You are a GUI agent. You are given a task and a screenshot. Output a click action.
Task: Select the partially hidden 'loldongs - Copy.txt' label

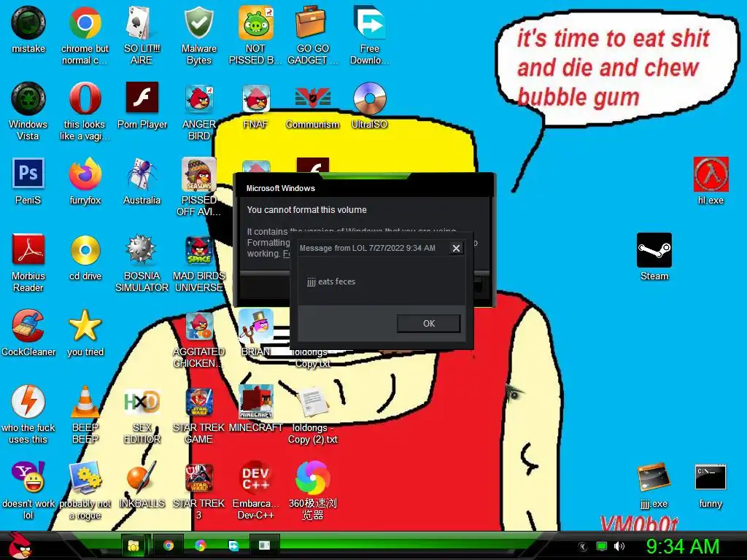point(311,357)
